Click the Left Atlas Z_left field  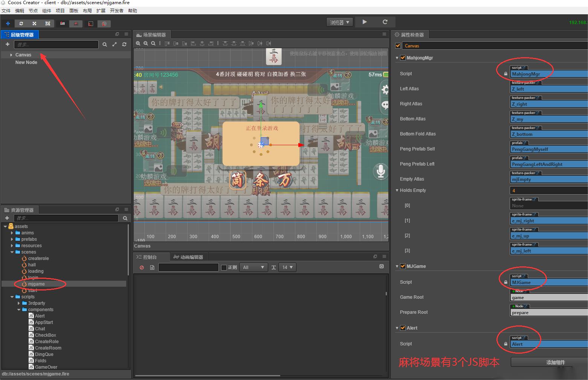tap(549, 89)
